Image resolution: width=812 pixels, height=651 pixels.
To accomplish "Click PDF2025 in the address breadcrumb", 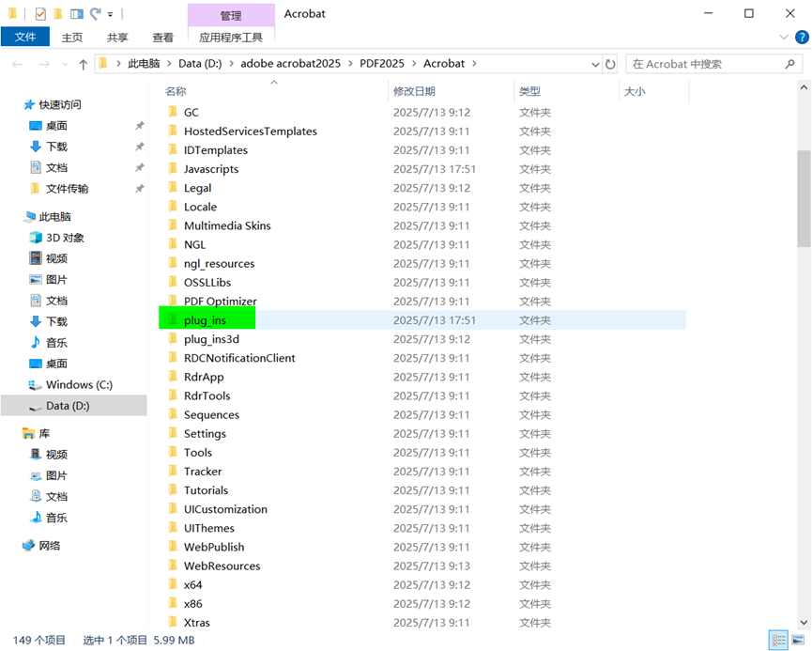I will tap(382, 64).
